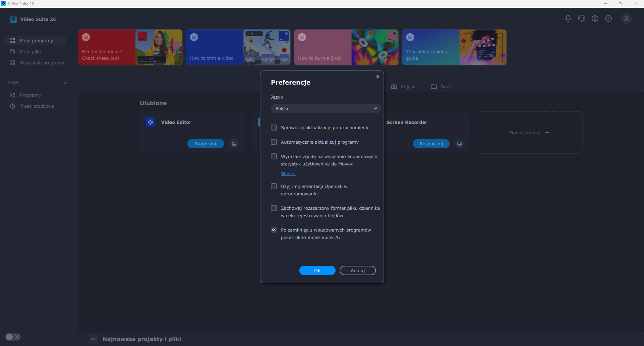Confirm preferences with OK button
This screenshot has width=644, height=346.
(x=317, y=270)
